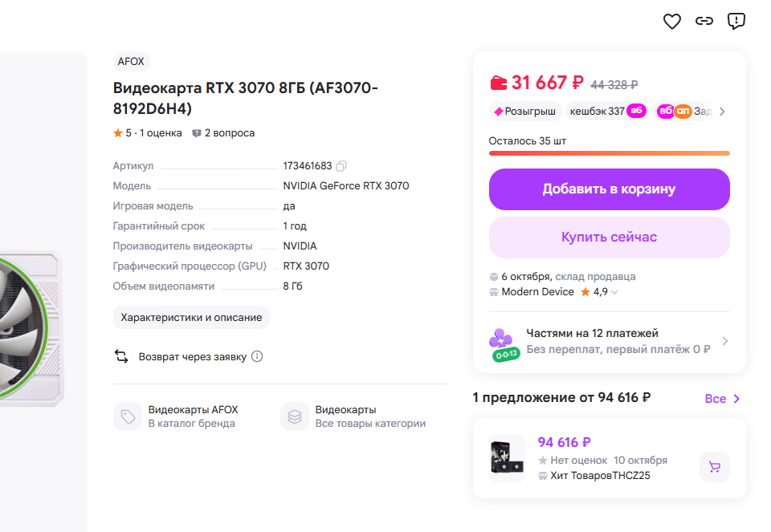This screenshot has width=771, height=532.
Task: Add the video card to cart
Action: [610, 189]
